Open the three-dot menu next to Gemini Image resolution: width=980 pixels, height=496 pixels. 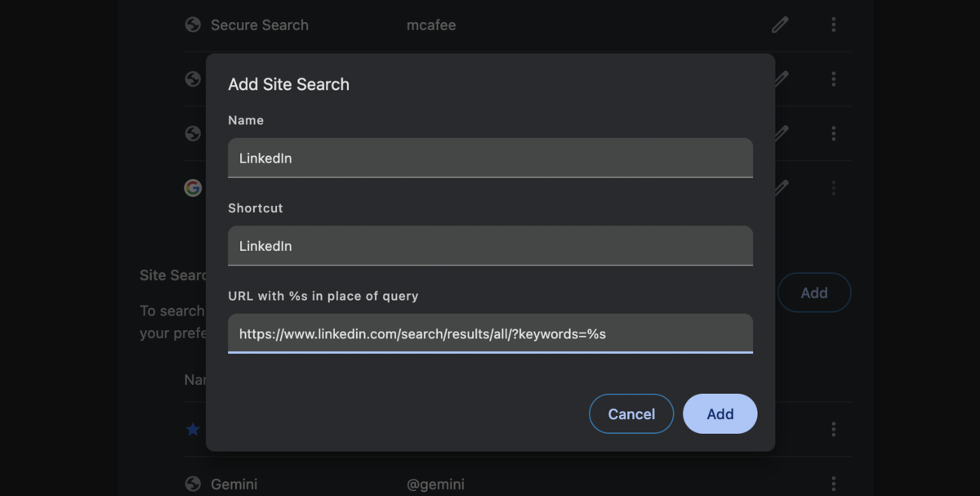point(833,484)
